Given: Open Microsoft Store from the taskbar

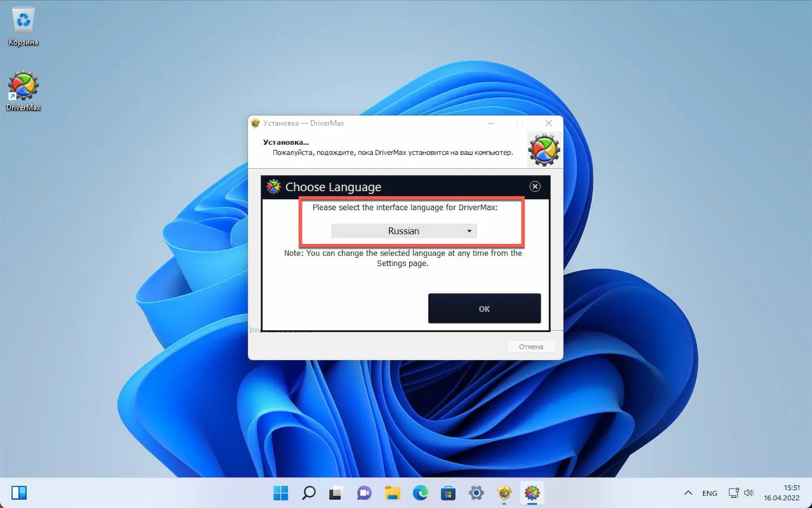Looking at the screenshot, I should point(448,493).
